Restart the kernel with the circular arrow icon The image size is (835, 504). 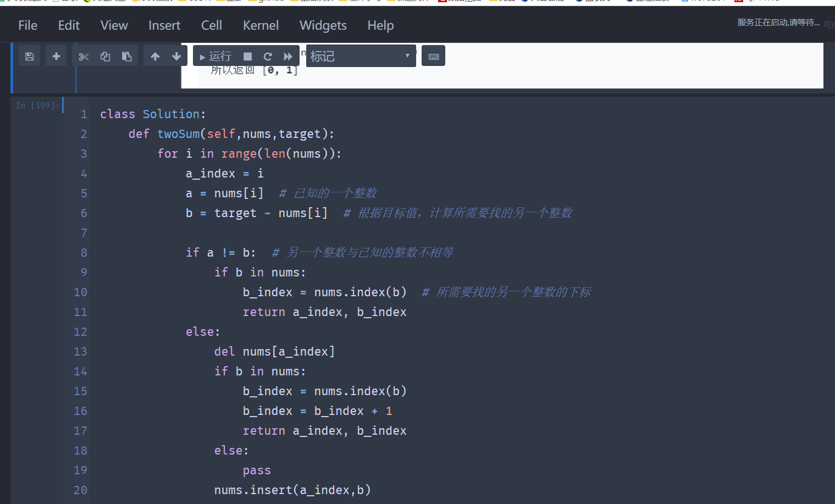(268, 56)
